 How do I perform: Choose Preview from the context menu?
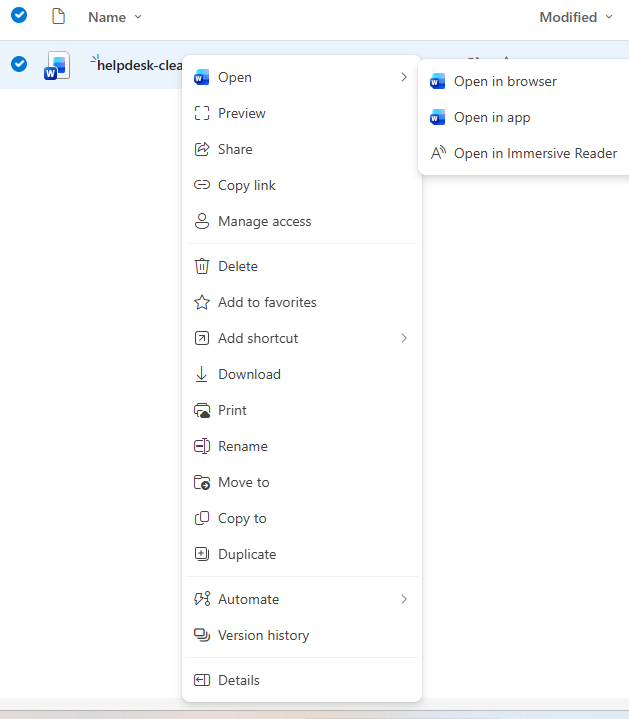(302, 113)
